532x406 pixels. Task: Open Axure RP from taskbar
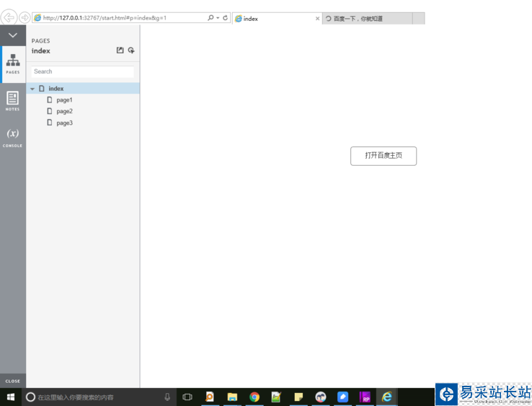(x=365, y=397)
